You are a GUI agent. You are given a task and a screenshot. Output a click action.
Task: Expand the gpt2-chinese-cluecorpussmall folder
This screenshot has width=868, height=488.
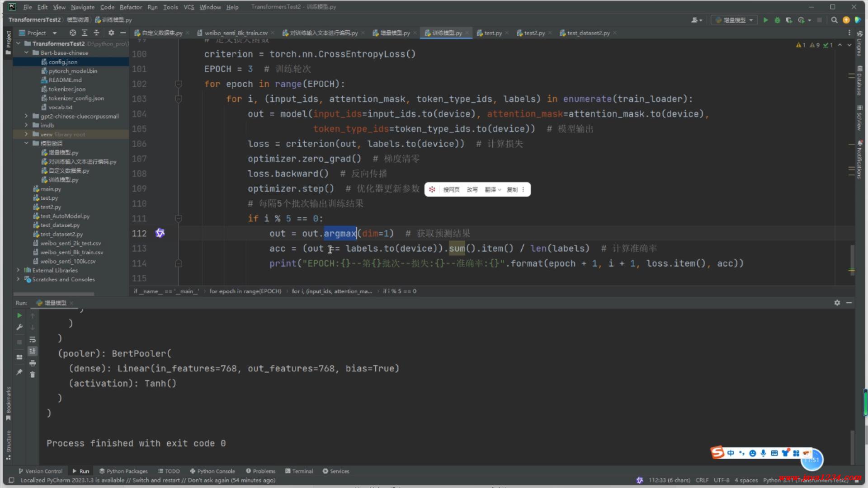(x=26, y=116)
